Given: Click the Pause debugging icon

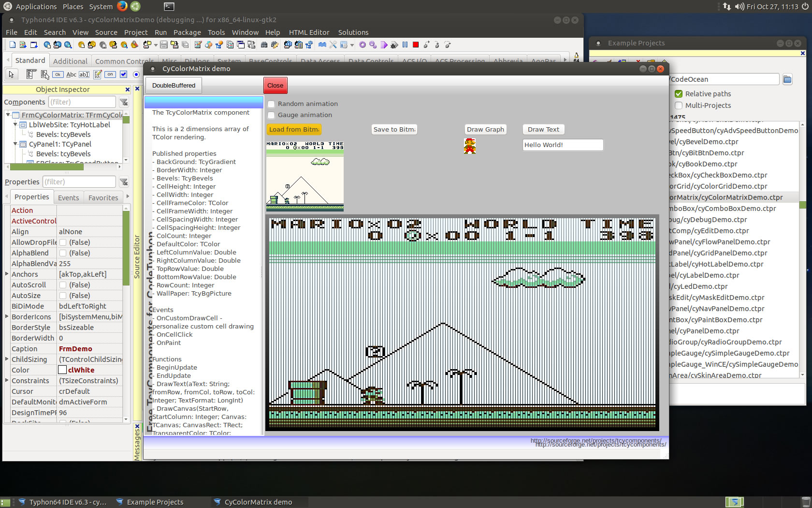Looking at the screenshot, I should (x=405, y=45).
